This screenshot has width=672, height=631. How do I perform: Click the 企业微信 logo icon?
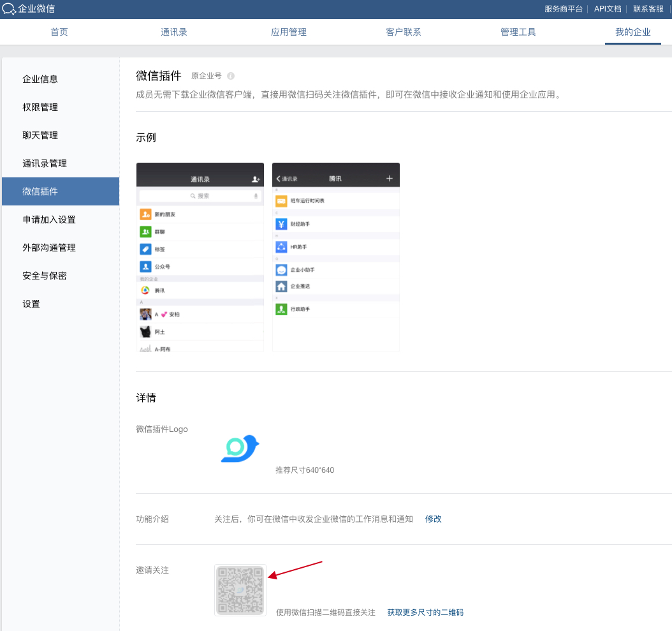(9, 9)
